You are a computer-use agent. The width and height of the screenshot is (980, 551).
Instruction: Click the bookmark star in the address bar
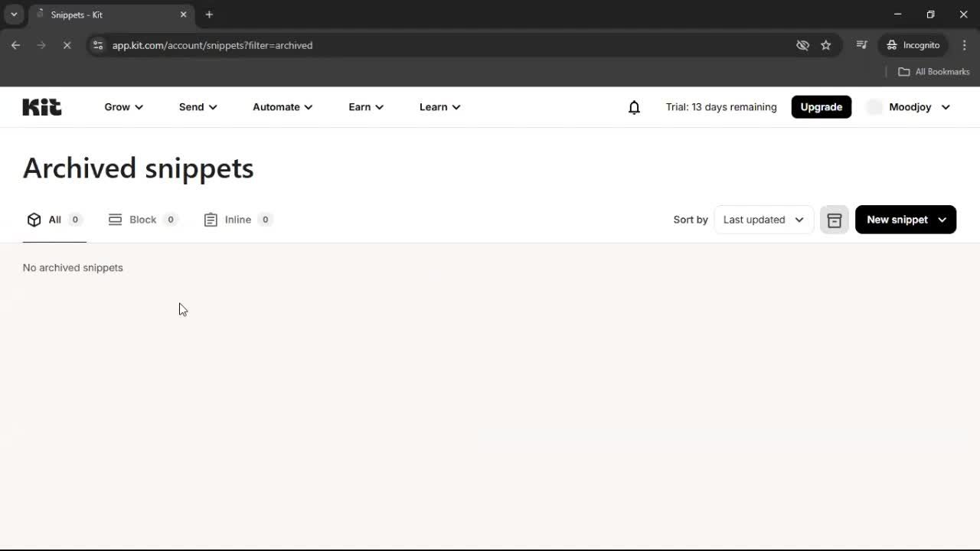(826, 45)
